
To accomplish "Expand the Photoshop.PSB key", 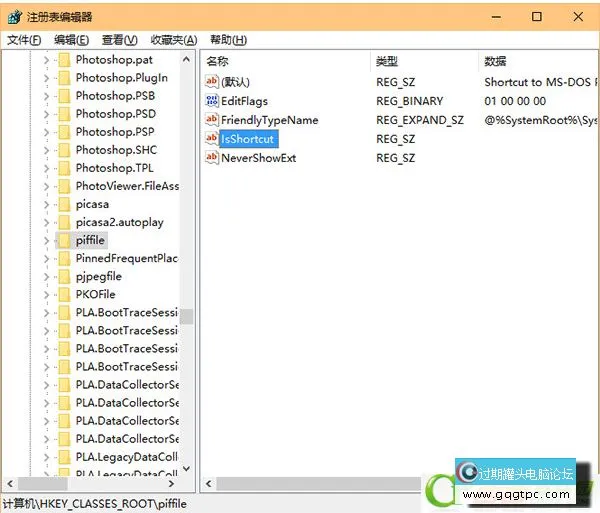I will coord(46,96).
